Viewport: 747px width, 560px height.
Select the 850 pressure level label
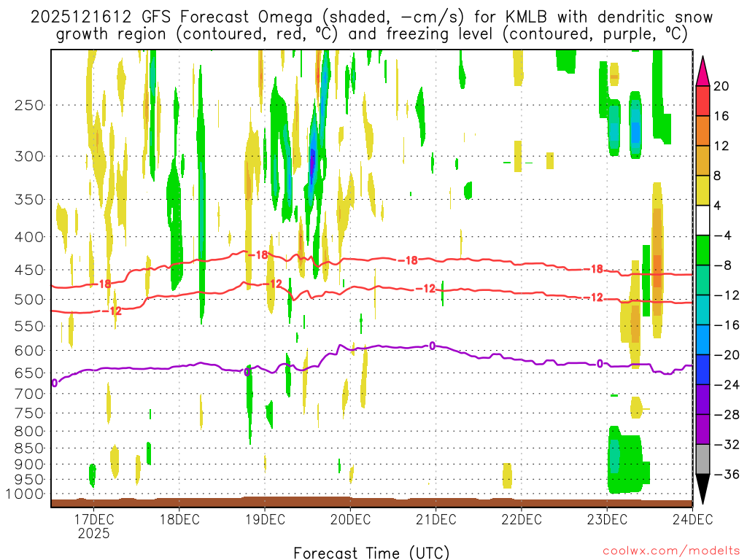coord(28,448)
